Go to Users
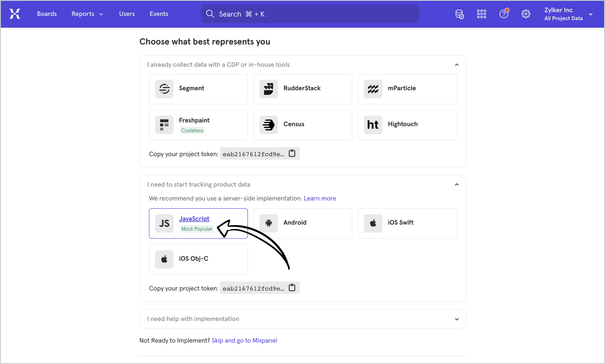 [x=127, y=14]
